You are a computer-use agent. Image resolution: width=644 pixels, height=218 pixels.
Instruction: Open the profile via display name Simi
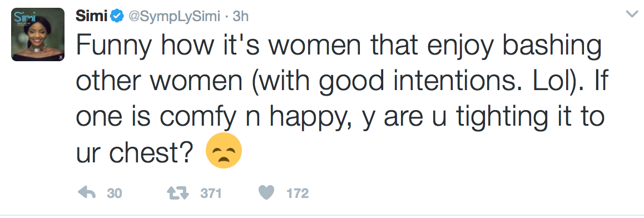[92, 16]
